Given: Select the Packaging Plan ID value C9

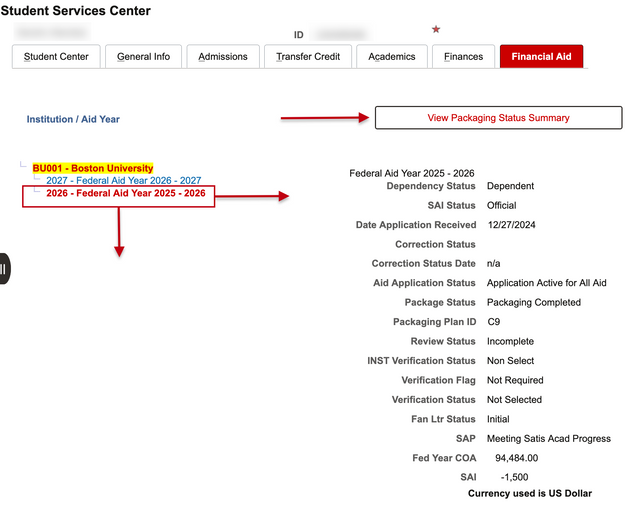Looking at the screenshot, I should 494,322.
